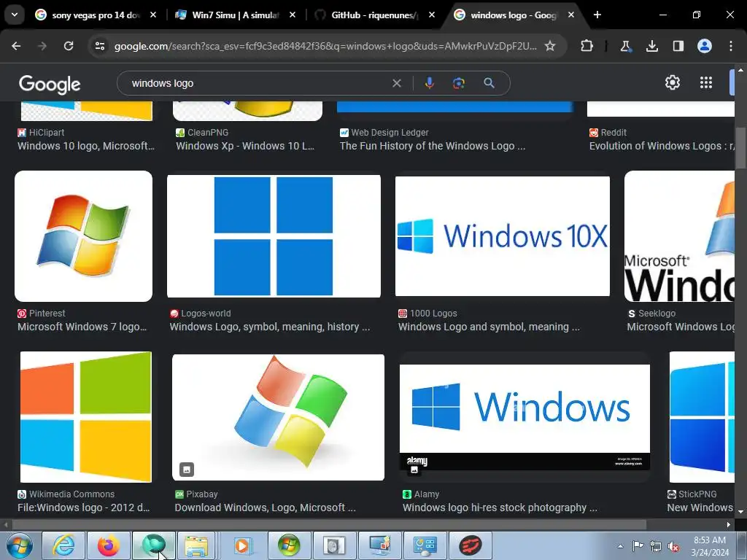Open the clock showing 8:53 AM
The image size is (747, 560).
pyautogui.click(x=710, y=546)
